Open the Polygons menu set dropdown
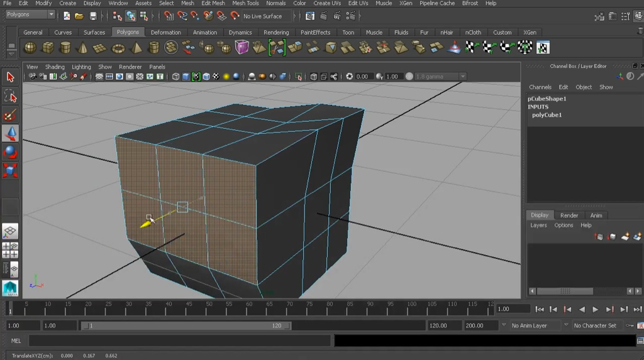Screen dimensions: 644x360 click(30, 14)
